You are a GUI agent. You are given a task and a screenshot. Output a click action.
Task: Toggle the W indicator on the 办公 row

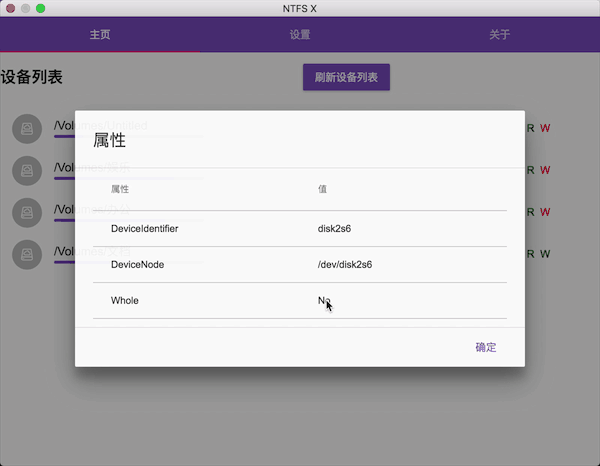[545, 212]
